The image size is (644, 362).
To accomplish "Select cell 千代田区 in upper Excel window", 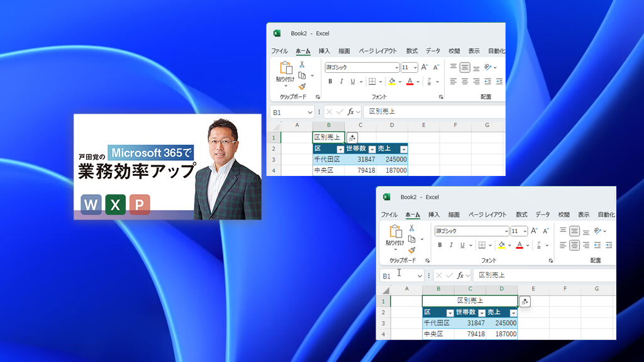I will [328, 160].
